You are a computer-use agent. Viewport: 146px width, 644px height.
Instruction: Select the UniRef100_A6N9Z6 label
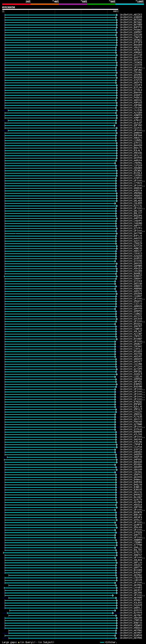[131, 306]
